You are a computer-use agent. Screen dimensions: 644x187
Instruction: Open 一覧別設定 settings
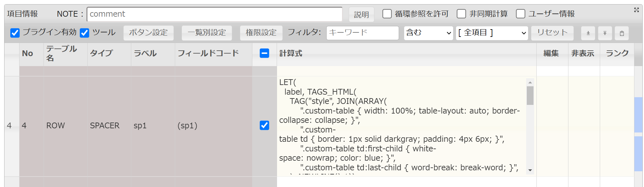pyautogui.click(x=207, y=33)
